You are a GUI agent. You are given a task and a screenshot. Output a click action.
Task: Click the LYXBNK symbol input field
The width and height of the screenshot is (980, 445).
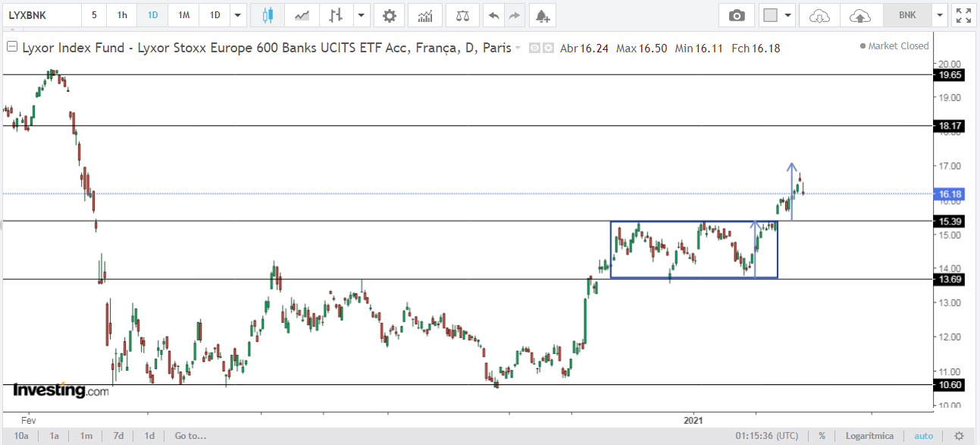tap(41, 15)
